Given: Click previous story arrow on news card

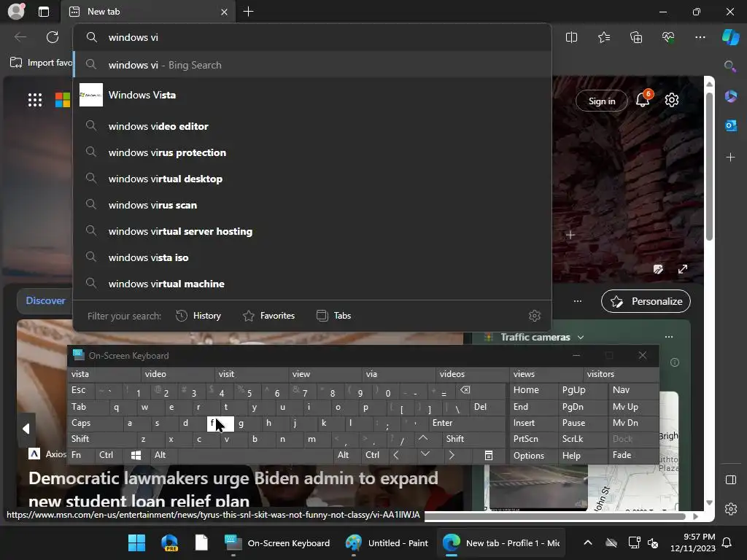Looking at the screenshot, I should [x=26, y=429].
